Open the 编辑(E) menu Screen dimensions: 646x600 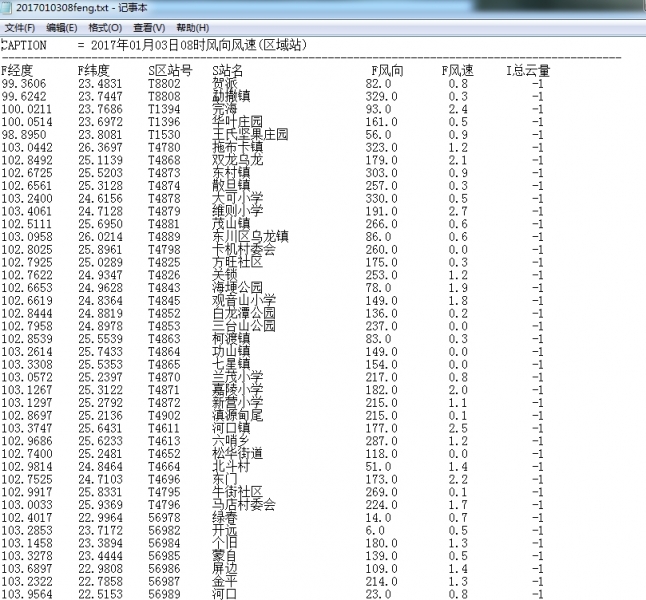pos(63,27)
